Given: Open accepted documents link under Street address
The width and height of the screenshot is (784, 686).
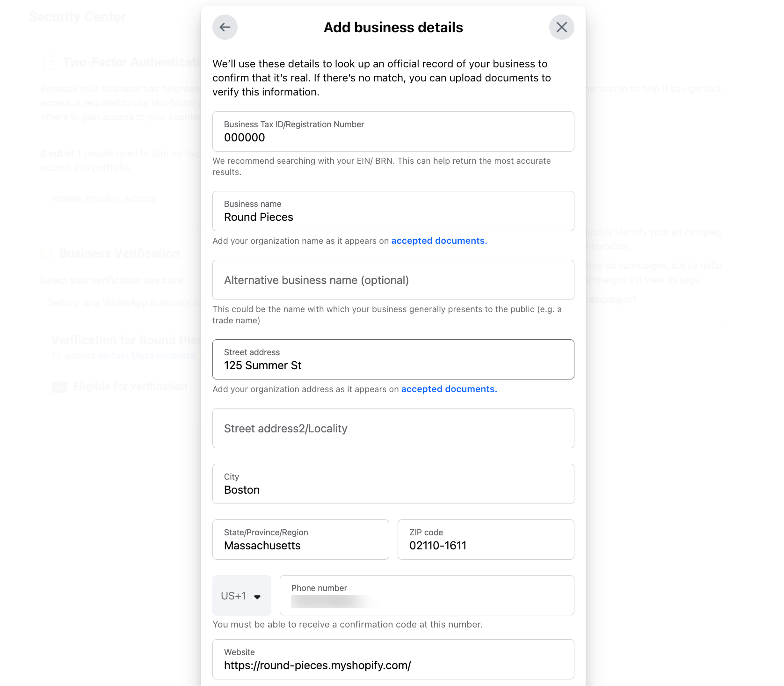Looking at the screenshot, I should 449,389.
